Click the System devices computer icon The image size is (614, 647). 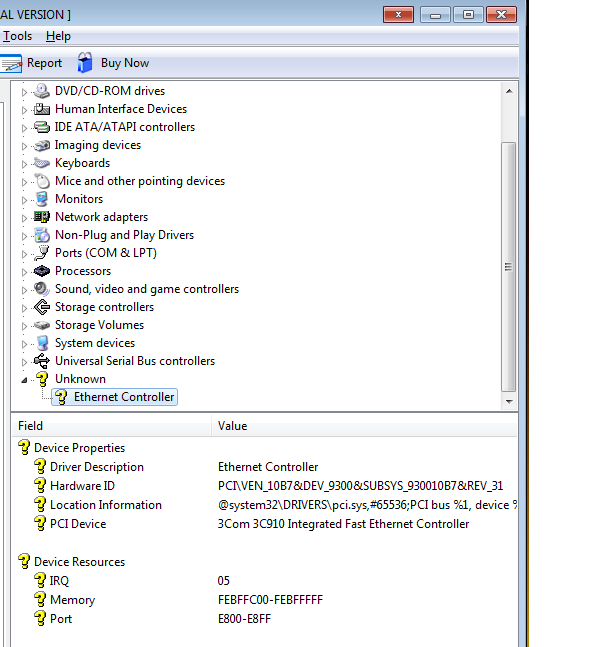42,343
